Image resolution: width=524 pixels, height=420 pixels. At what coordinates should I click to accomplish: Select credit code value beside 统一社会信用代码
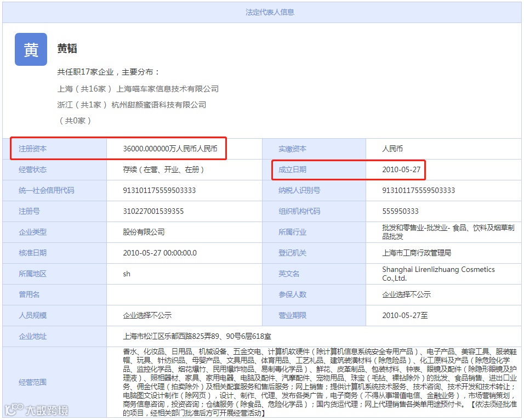[160, 190]
